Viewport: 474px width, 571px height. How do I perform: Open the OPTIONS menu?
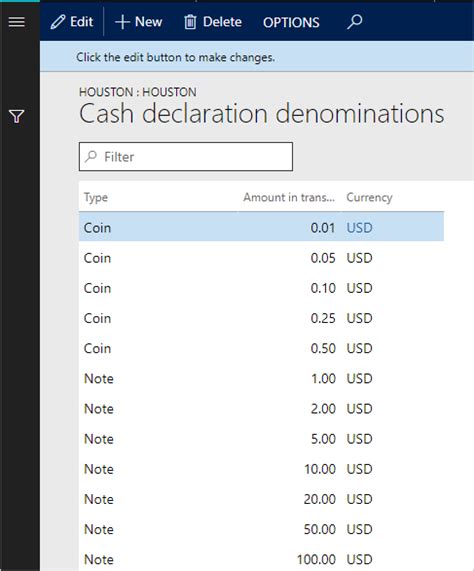291,23
